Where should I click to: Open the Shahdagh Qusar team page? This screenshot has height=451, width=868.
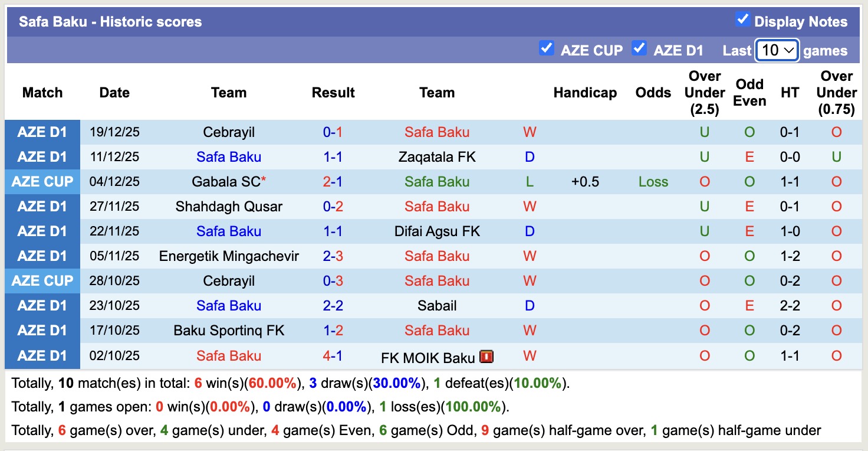pos(229,206)
